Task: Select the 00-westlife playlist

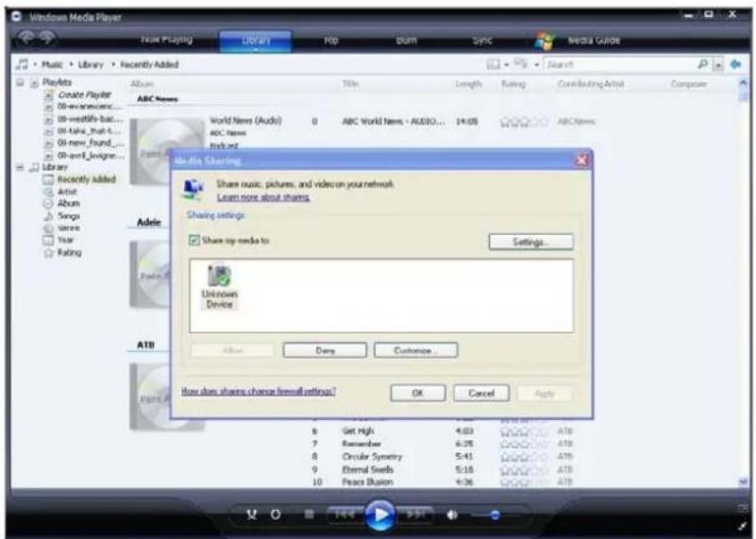Action: click(90, 119)
